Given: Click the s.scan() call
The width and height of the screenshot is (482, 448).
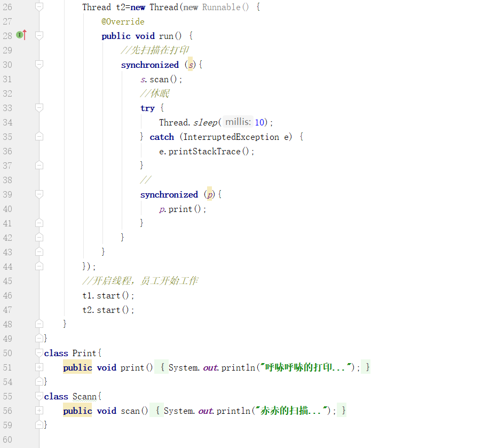Looking at the screenshot, I should 161,80.
